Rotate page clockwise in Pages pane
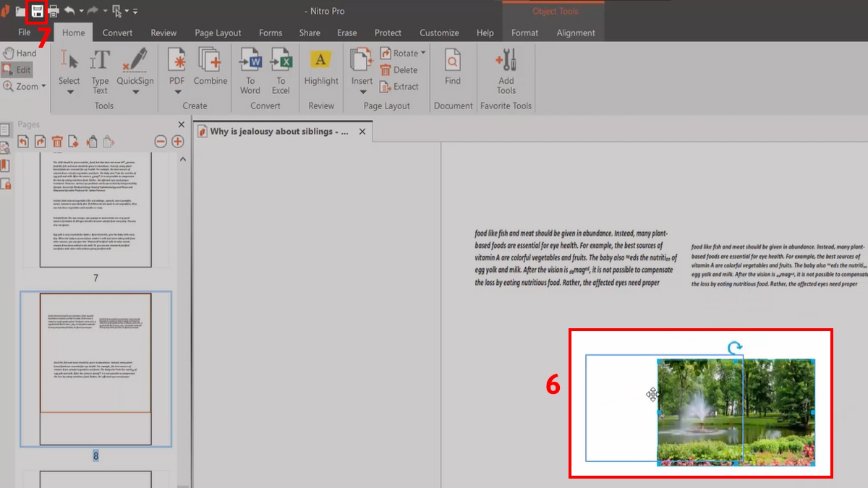The width and height of the screenshot is (868, 488). pos(40,142)
